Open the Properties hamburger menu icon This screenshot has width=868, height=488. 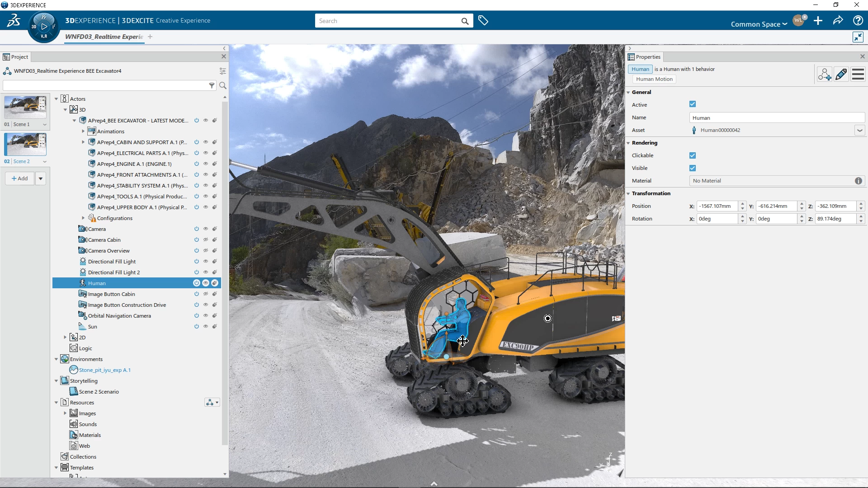click(858, 74)
